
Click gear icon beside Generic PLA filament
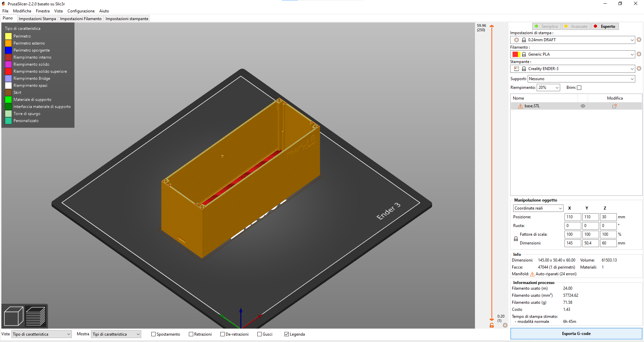point(639,54)
